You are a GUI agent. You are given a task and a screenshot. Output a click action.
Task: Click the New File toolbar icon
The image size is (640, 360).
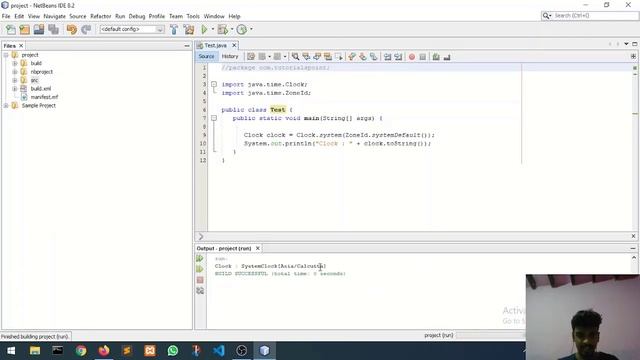point(11,29)
